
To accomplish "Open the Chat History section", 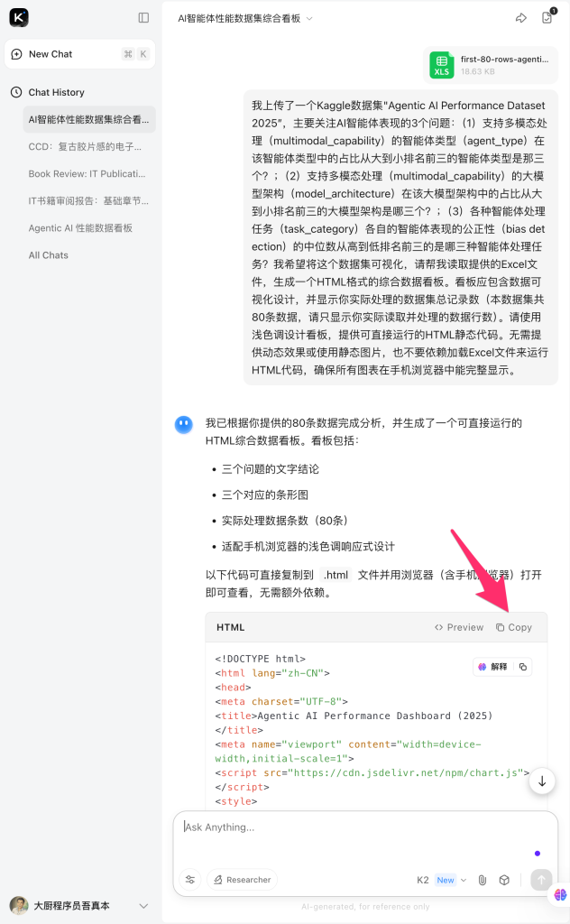I will [x=56, y=92].
